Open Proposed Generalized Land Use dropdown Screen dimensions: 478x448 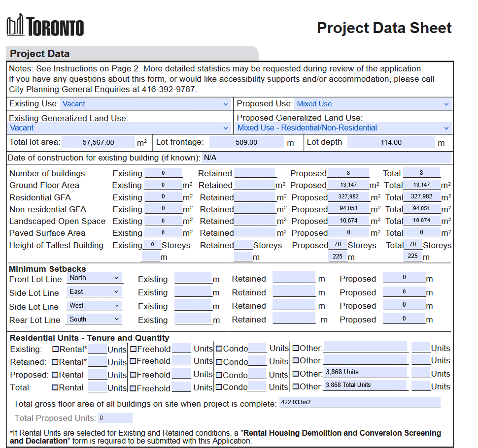[344, 128]
